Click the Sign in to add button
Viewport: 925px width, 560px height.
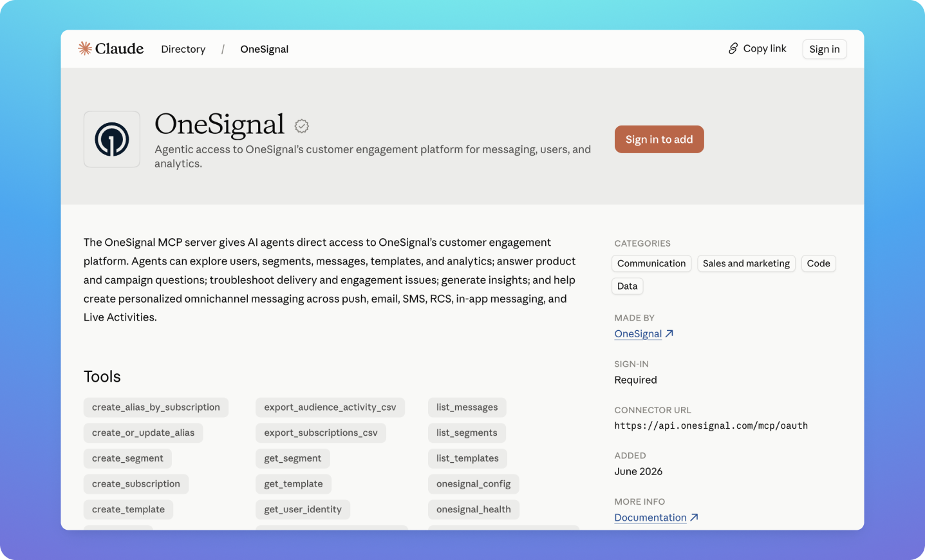pyautogui.click(x=659, y=139)
